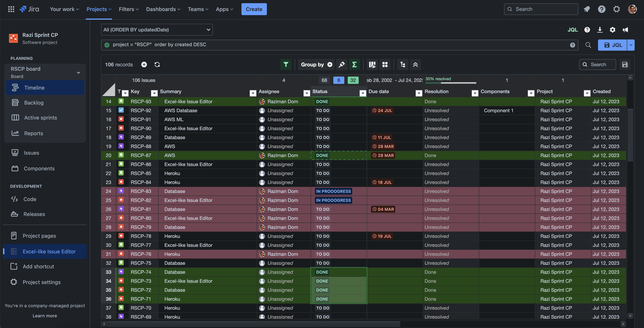Click the 30% resolved progress bar
Screen dimensions: 644x328
(x=451, y=83)
